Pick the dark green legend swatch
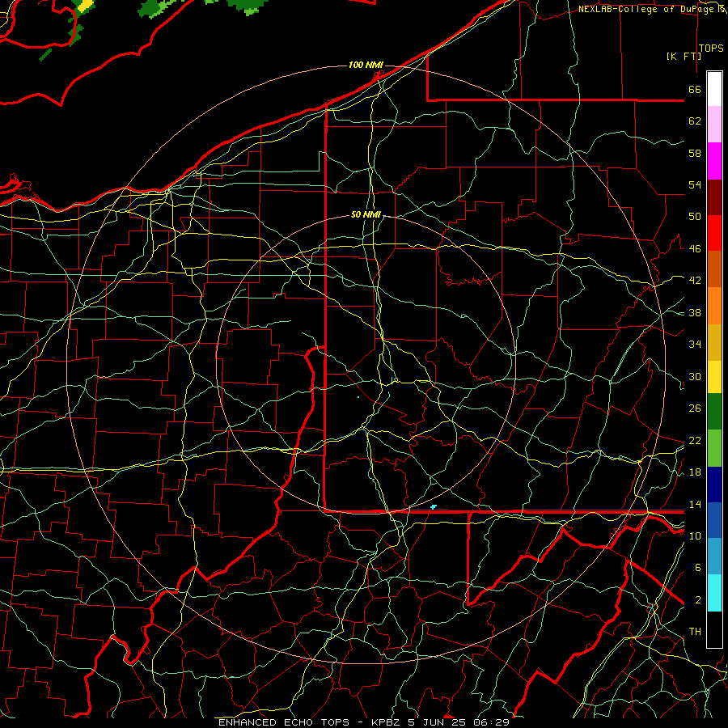The image size is (728, 728). 714,412
